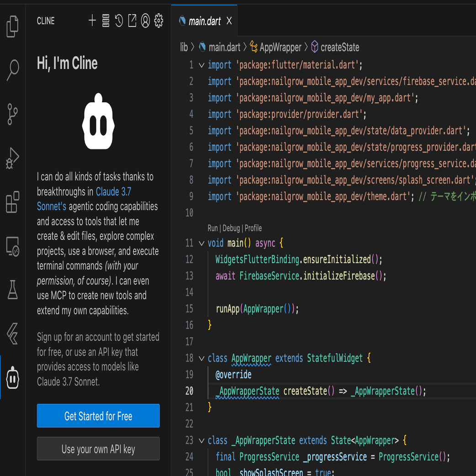Click the Run code lens above main

pyautogui.click(x=212, y=228)
